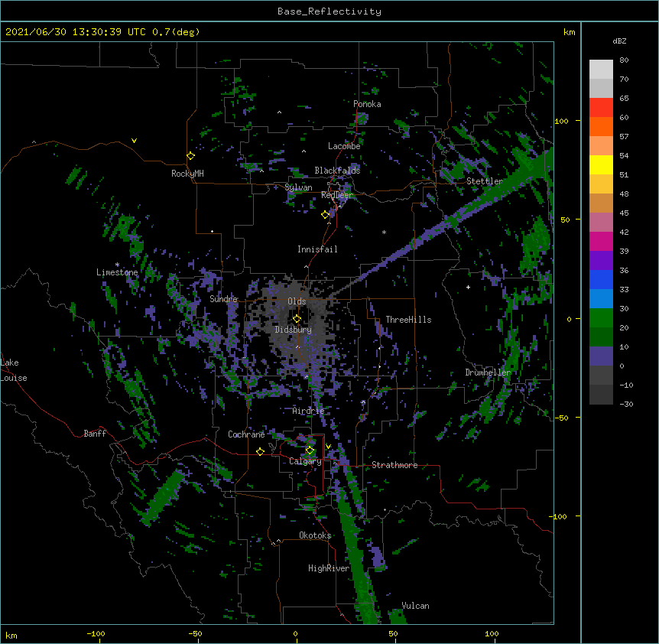Click the Calgary city label

(306, 462)
